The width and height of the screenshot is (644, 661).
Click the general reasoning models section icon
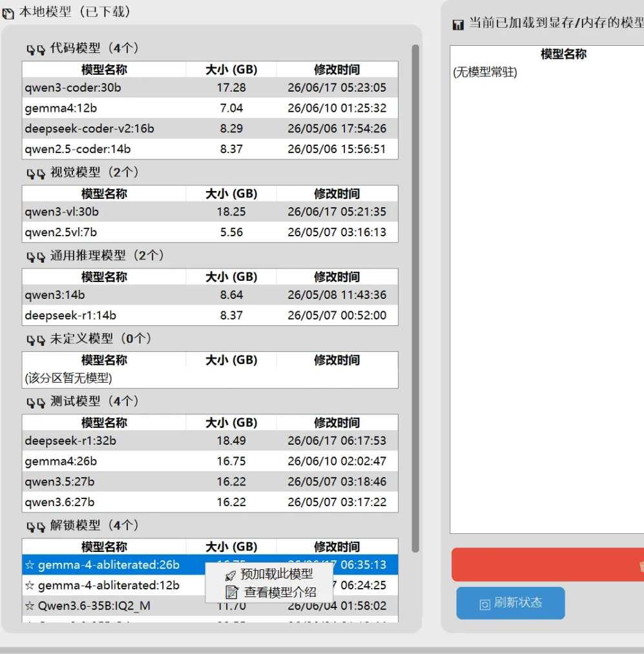click(36, 257)
